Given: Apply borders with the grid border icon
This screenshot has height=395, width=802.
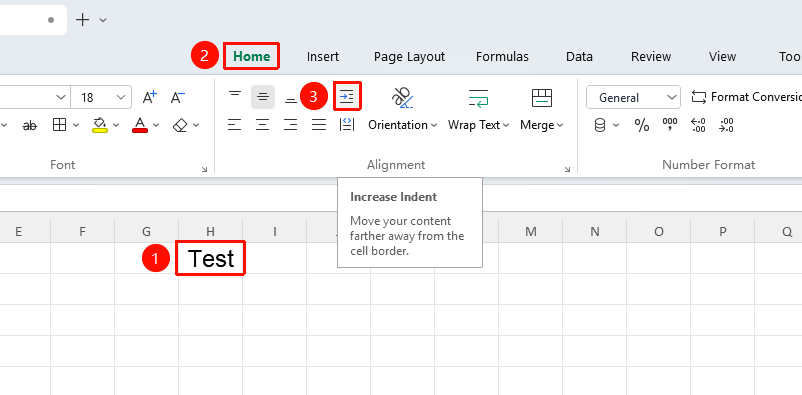Looking at the screenshot, I should (60, 125).
